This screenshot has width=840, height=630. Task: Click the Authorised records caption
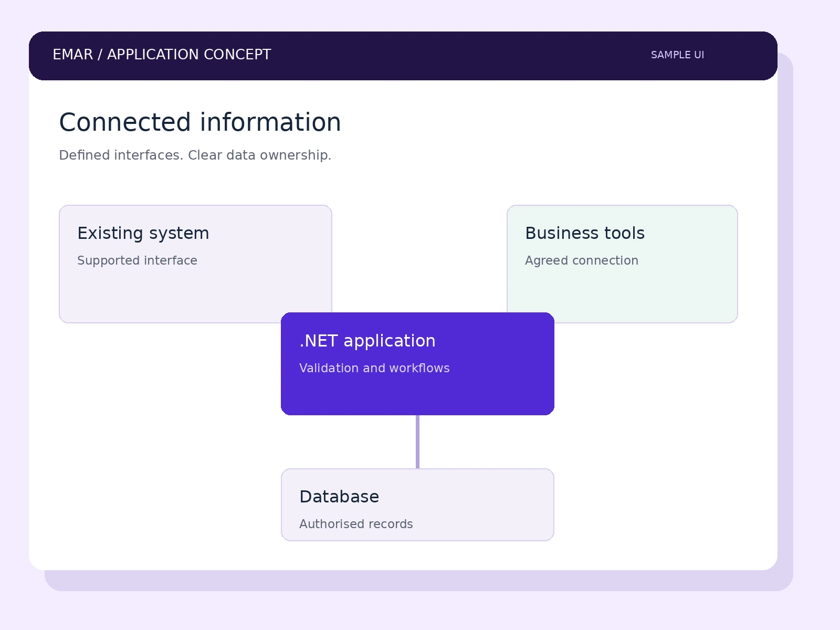point(356,524)
